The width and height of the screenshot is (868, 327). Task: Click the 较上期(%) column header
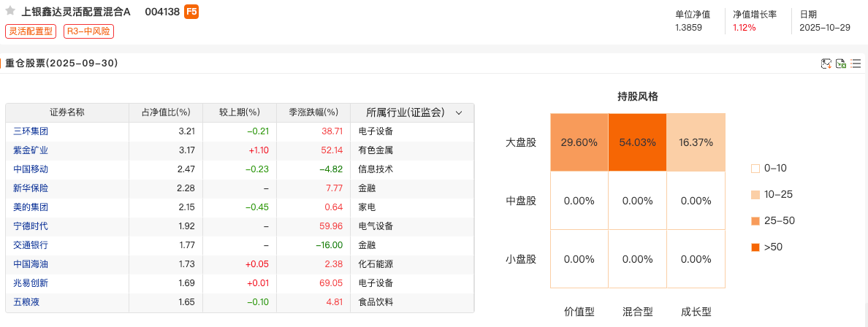[x=240, y=112]
